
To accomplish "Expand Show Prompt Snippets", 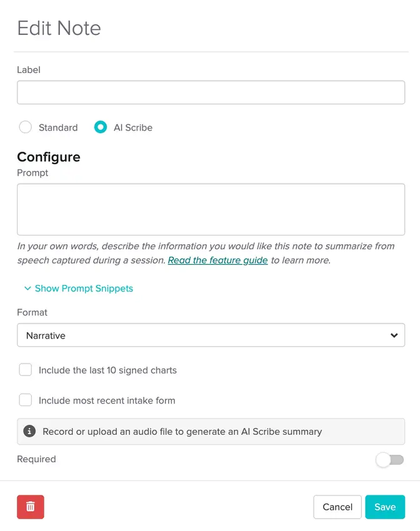I will tap(84, 289).
